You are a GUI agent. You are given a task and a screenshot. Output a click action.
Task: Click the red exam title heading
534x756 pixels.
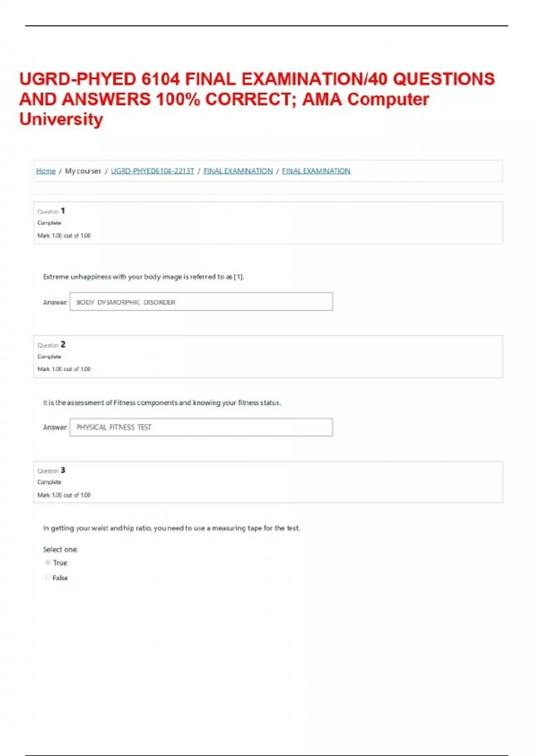258,98
